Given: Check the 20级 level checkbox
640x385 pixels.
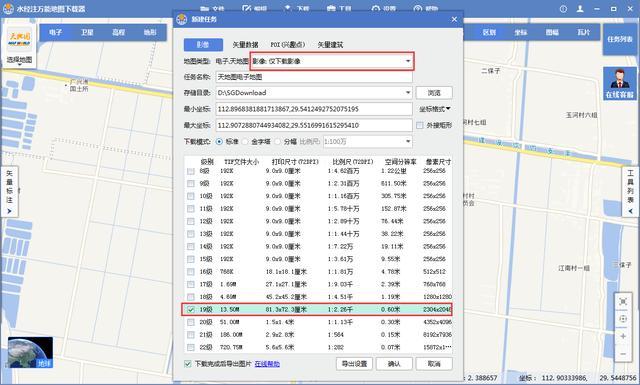Looking at the screenshot, I should coord(191,322).
